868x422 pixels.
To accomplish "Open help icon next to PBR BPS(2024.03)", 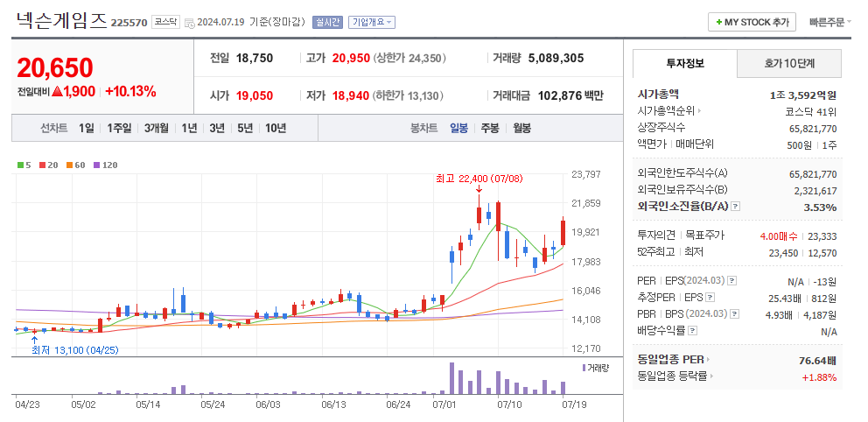I will click(x=735, y=314).
